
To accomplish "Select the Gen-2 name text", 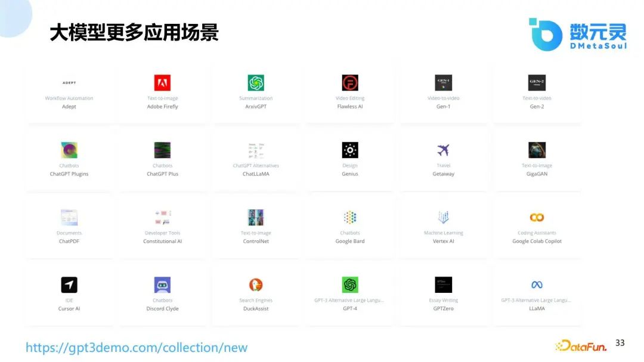I will (537, 106).
